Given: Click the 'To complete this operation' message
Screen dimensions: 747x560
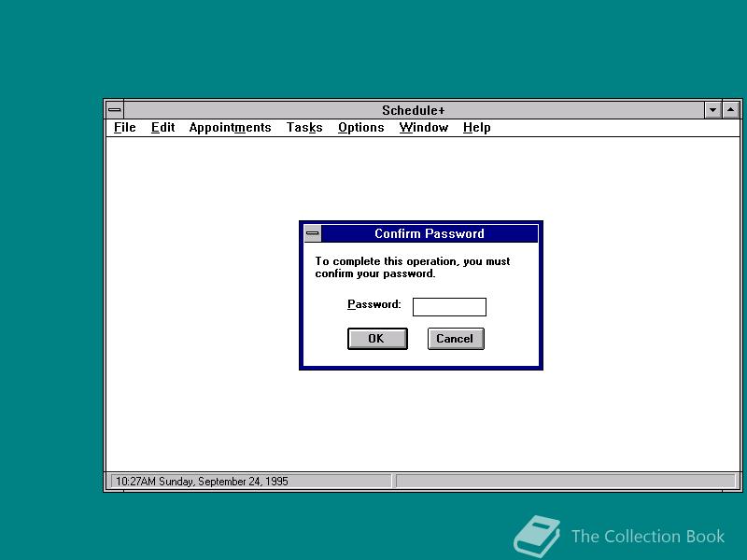Looking at the screenshot, I should tap(413, 267).
